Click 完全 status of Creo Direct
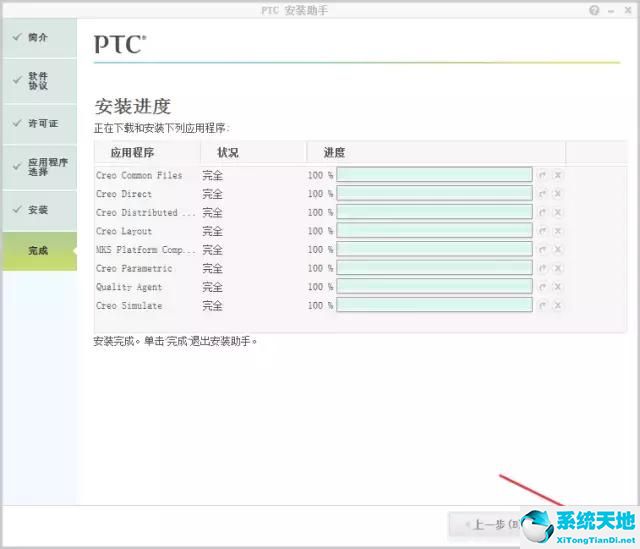Image resolution: width=640 pixels, height=549 pixels. [x=212, y=194]
